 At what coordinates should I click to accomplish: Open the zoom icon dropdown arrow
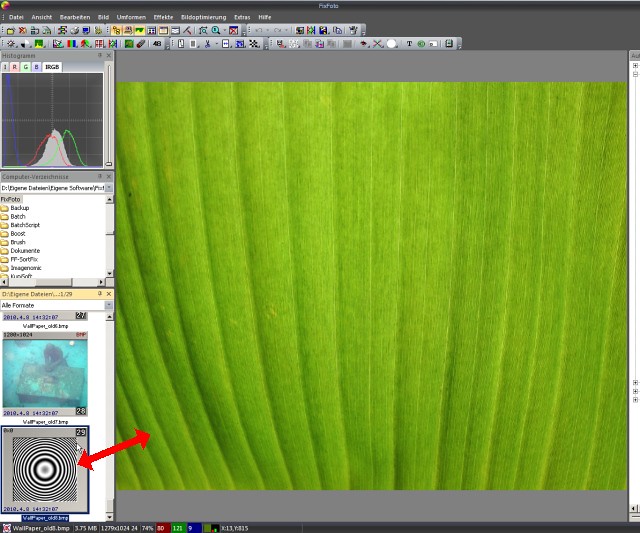pyautogui.click(x=224, y=31)
